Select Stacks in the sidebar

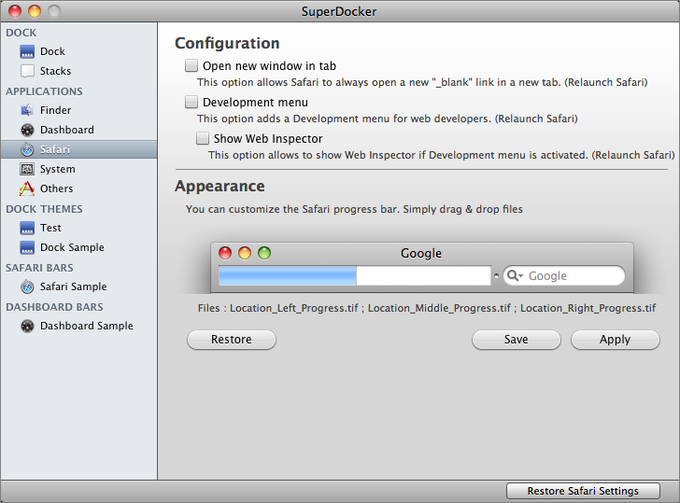(x=56, y=71)
